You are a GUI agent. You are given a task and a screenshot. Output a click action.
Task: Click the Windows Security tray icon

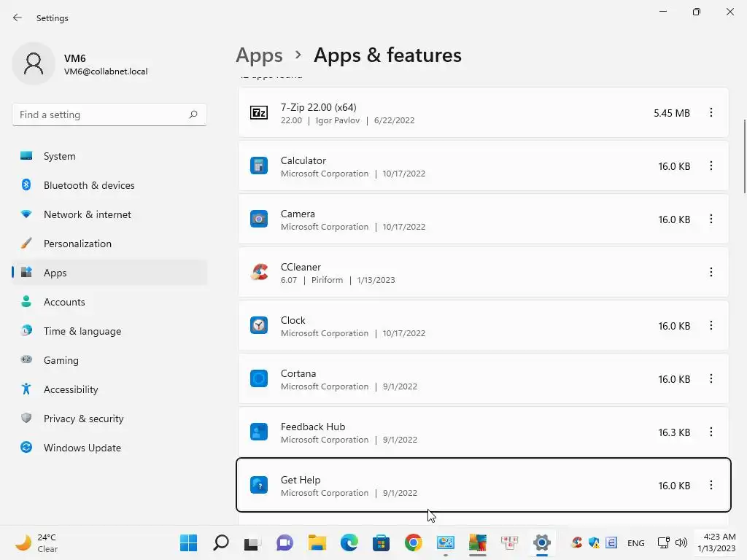click(594, 542)
